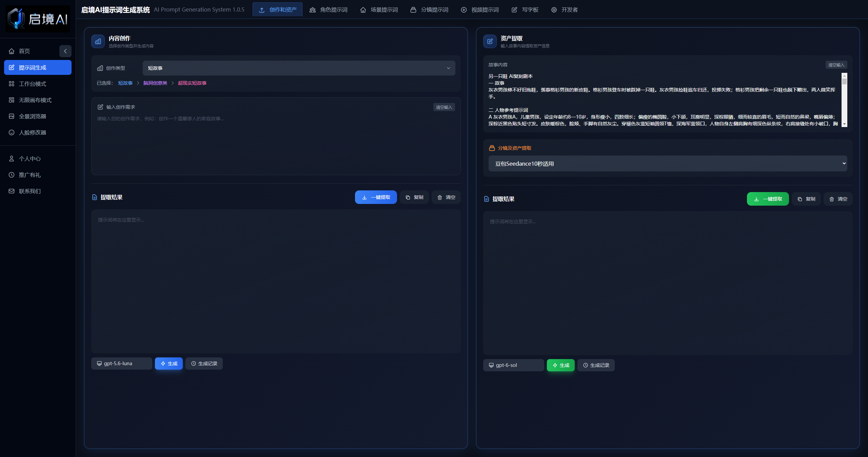Open the gpt-6-sol model selector
The height and width of the screenshot is (457, 868).
tap(513, 365)
